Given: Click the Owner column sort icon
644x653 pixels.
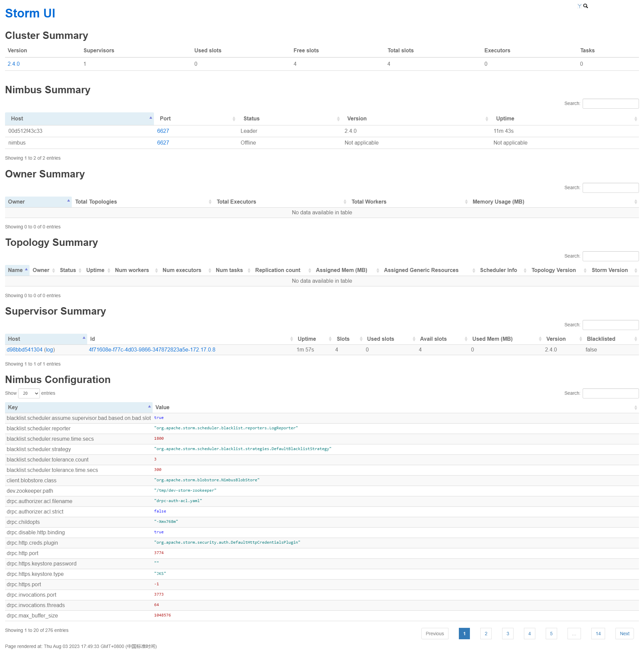Looking at the screenshot, I should (68, 201).
